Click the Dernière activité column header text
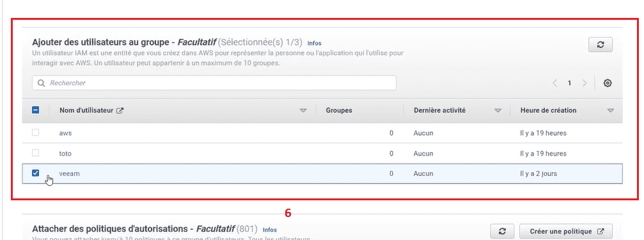The image size is (644, 240). pos(439,111)
